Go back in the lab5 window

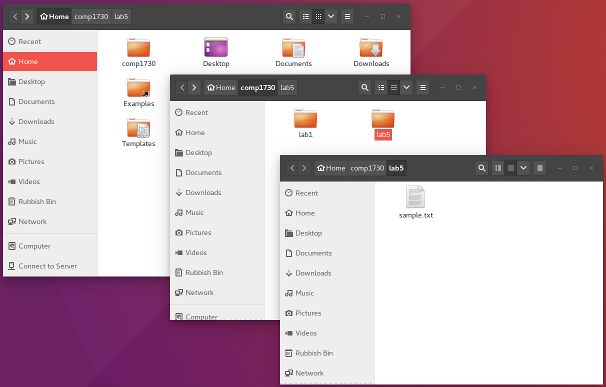tap(292, 168)
